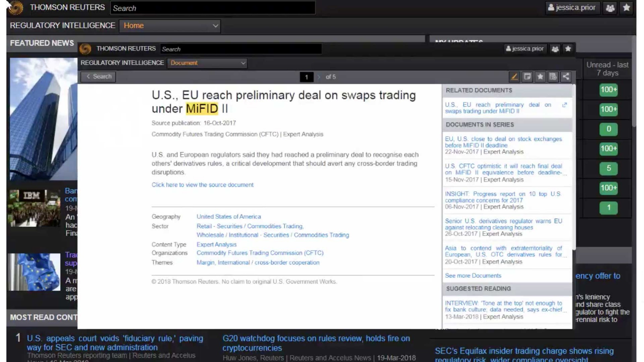
Task: Click the people group icon in Document window header
Action: (555, 49)
